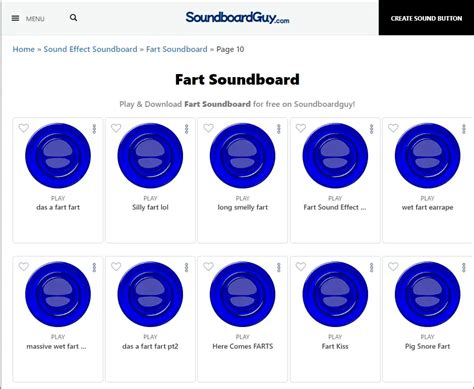
Task: Favorite the 'das a fart fart' sound
Action: (x=24, y=128)
